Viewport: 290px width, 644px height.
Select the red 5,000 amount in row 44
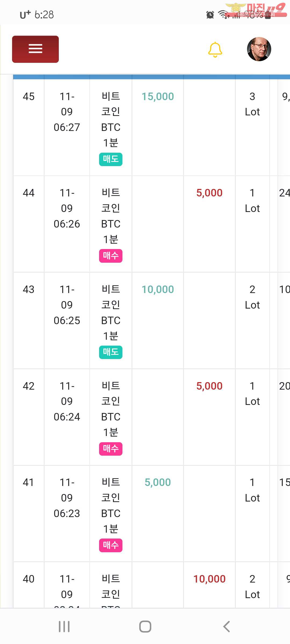tap(209, 193)
